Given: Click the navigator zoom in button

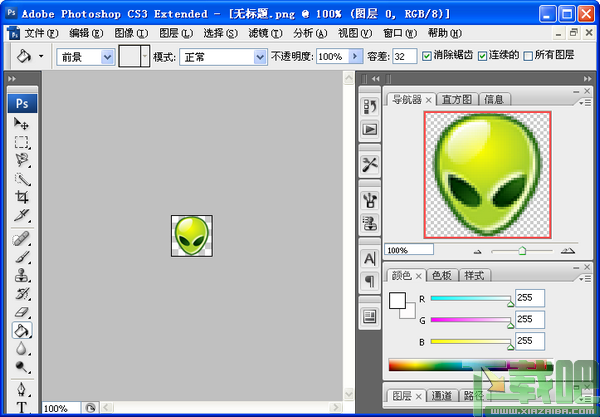Looking at the screenshot, I should coord(568,251).
